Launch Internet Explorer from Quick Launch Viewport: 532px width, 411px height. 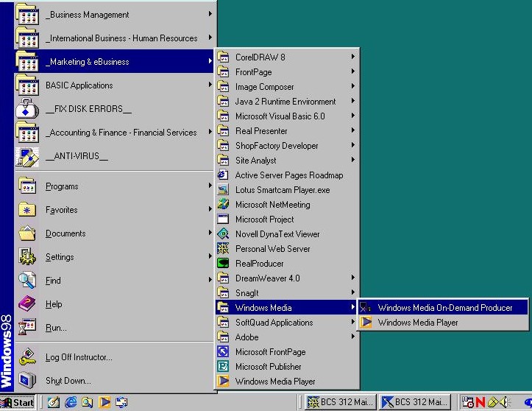coord(71,402)
